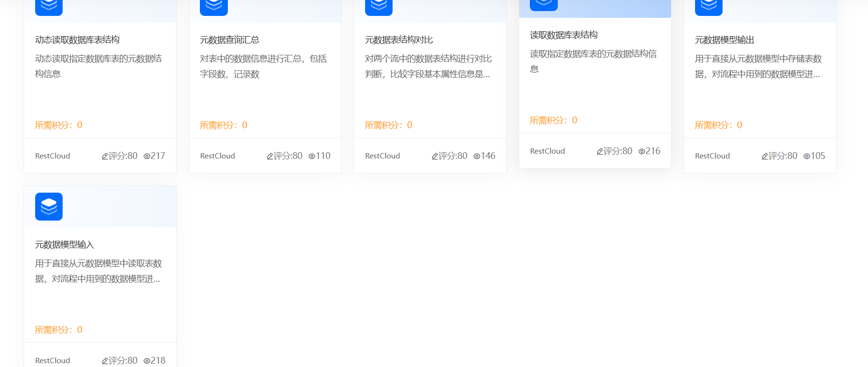Select description 用于直接从元数据模型中读取表数据
The image size is (868, 367).
coord(98,271)
